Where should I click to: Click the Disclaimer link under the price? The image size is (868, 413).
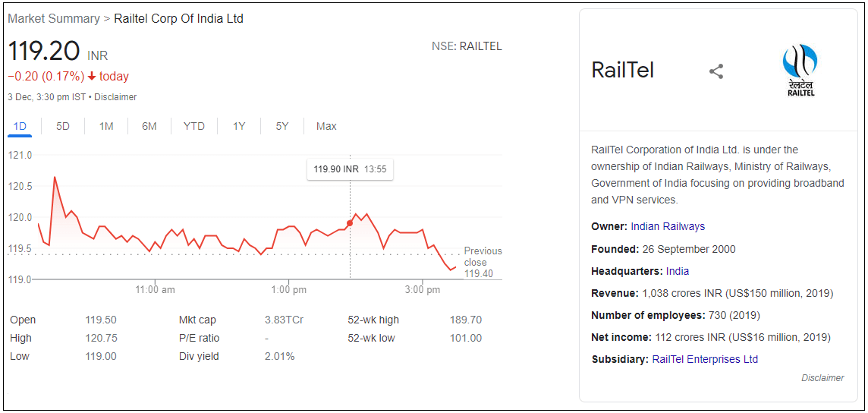coord(115,97)
